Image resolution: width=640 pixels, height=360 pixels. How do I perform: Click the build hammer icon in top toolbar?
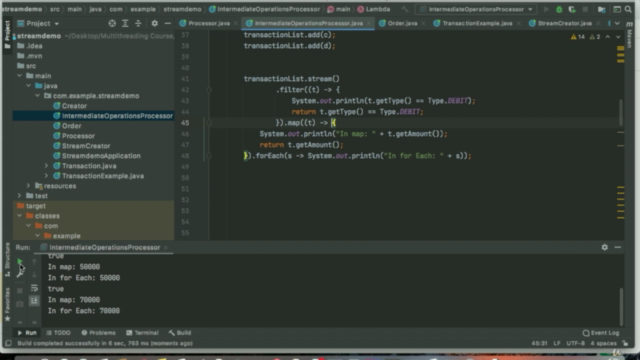[x=404, y=9]
